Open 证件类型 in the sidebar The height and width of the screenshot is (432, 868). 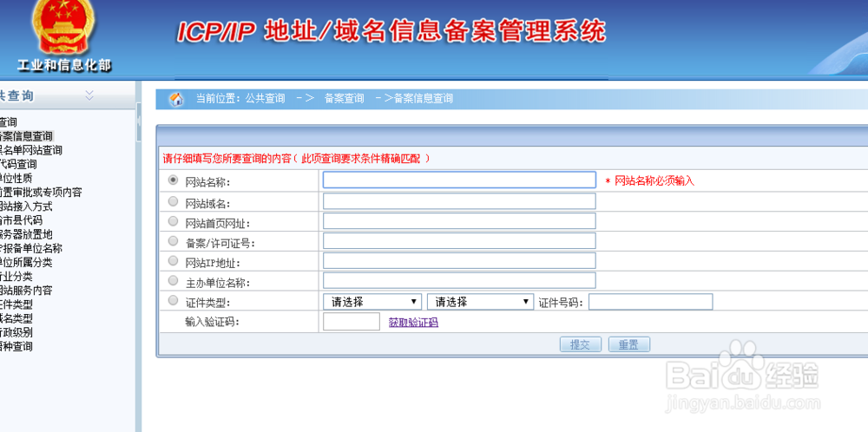click(16, 304)
